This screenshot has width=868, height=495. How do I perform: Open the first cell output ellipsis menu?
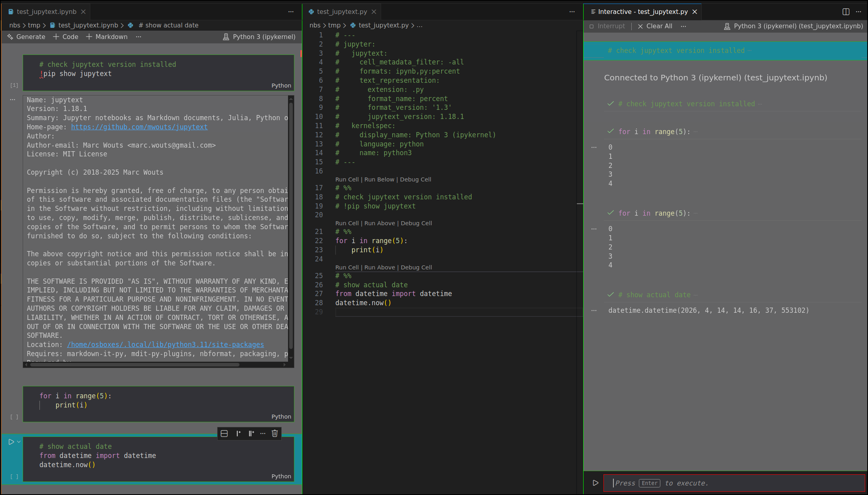point(12,99)
